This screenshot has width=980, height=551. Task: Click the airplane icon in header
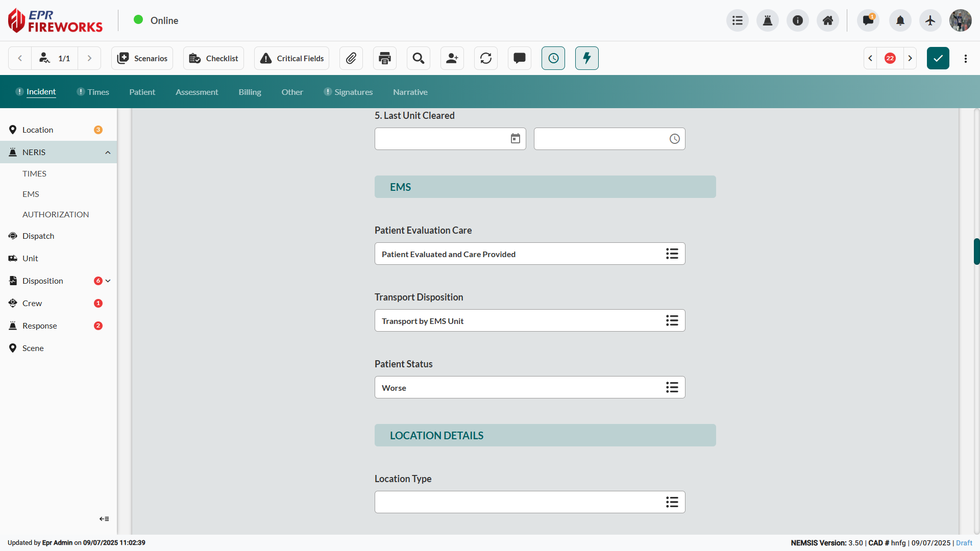(930, 20)
